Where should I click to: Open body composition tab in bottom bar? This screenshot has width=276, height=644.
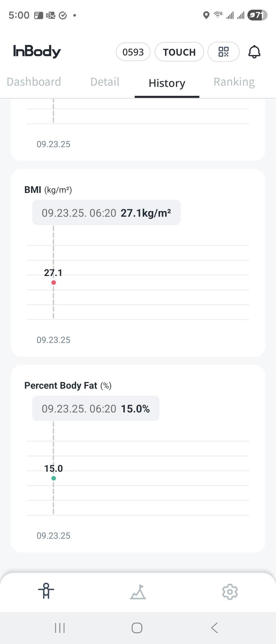pyautogui.click(x=46, y=591)
